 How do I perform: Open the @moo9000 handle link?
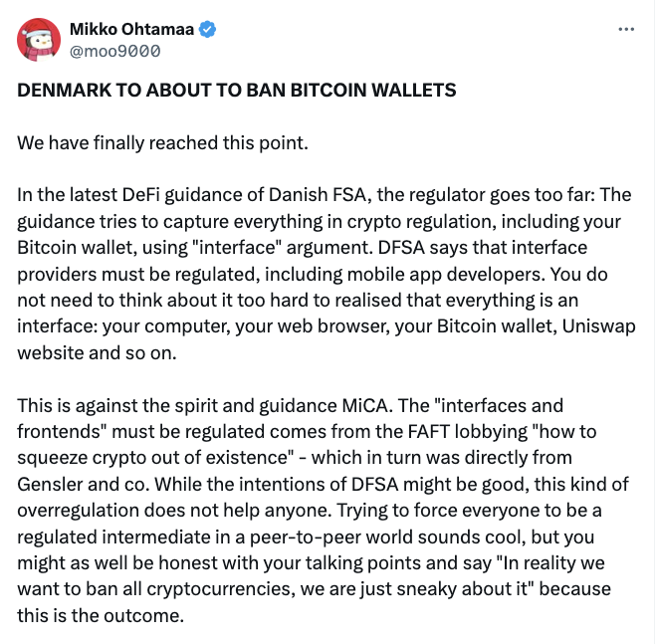114,51
